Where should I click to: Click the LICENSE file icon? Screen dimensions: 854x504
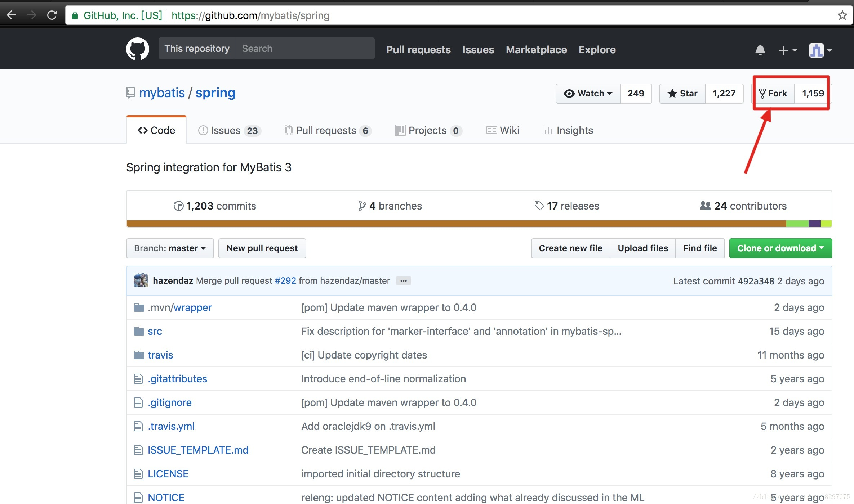(x=138, y=474)
